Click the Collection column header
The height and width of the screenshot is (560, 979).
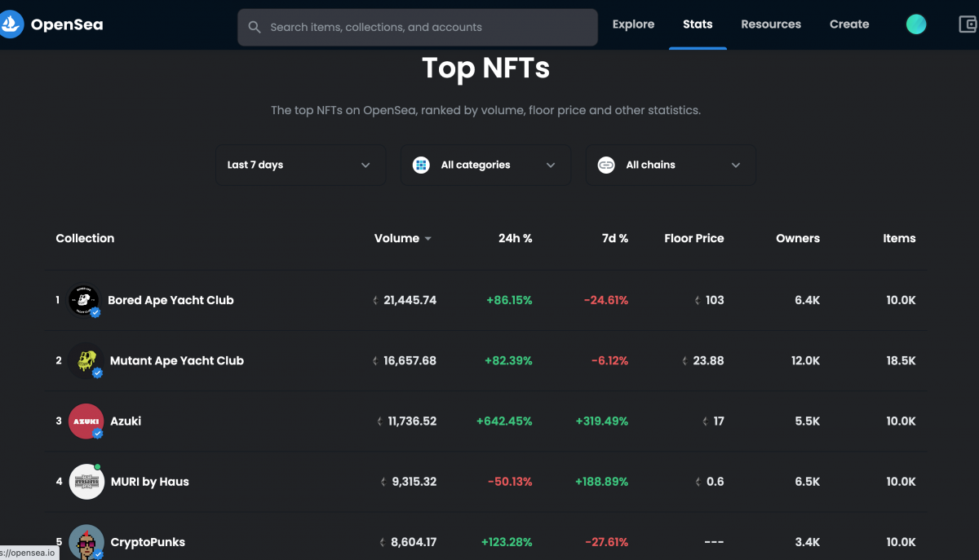point(85,239)
